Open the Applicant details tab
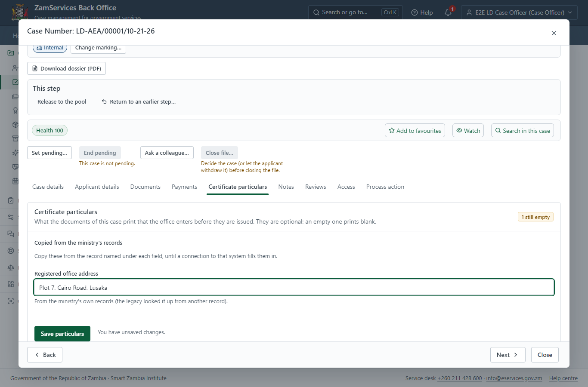The width and height of the screenshot is (588, 387). [x=97, y=187]
